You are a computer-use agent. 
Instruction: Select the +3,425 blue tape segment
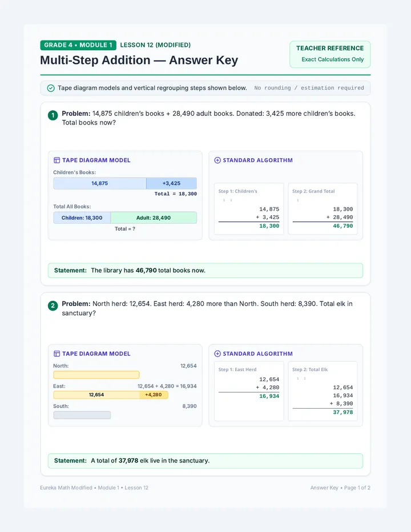[171, 183]
